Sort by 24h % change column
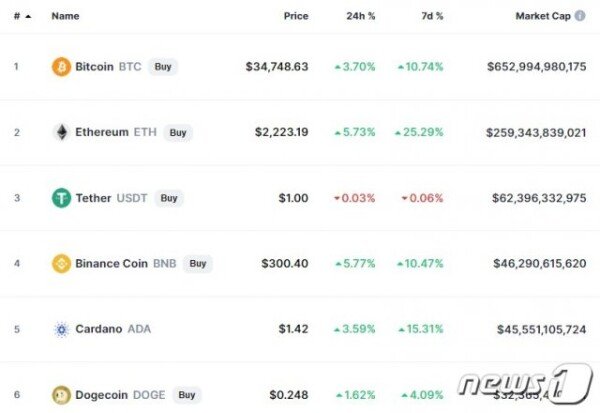This screenshot has height=413, width=600. (360, 16)
